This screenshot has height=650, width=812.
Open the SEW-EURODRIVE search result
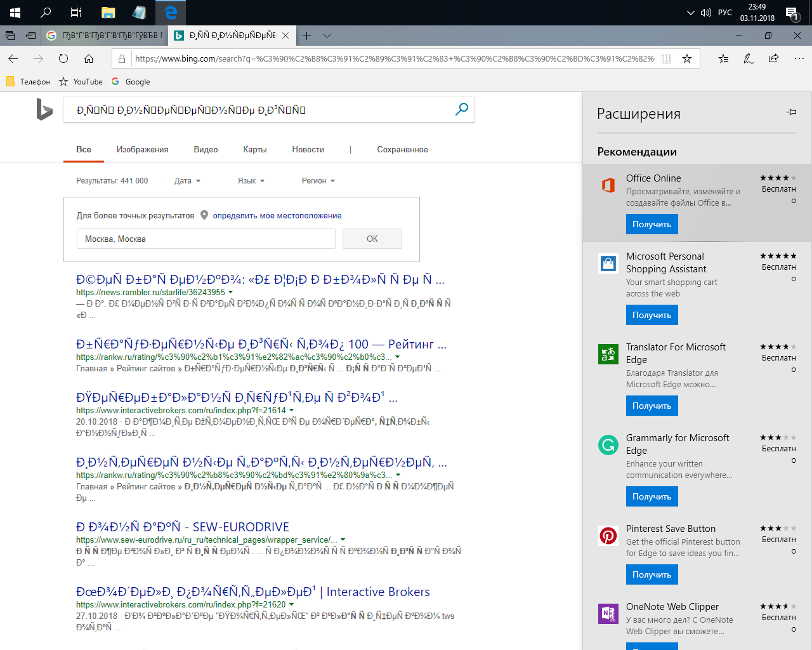183,527
